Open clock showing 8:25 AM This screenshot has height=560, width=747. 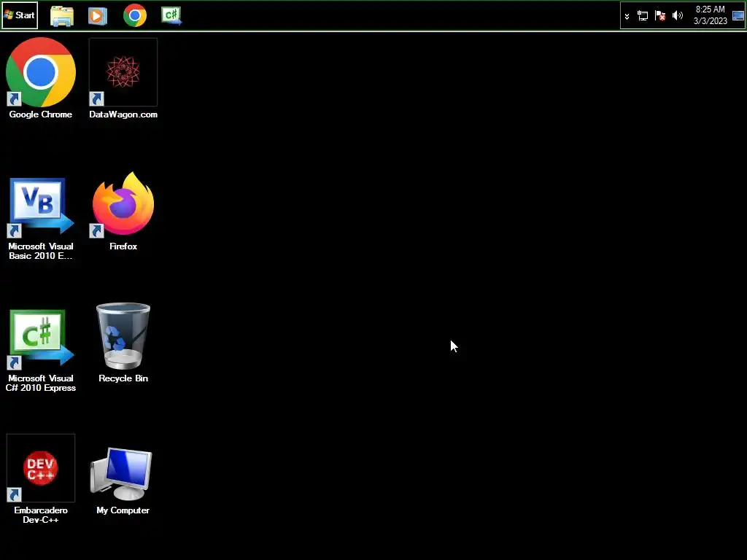[x=710, y=9]
